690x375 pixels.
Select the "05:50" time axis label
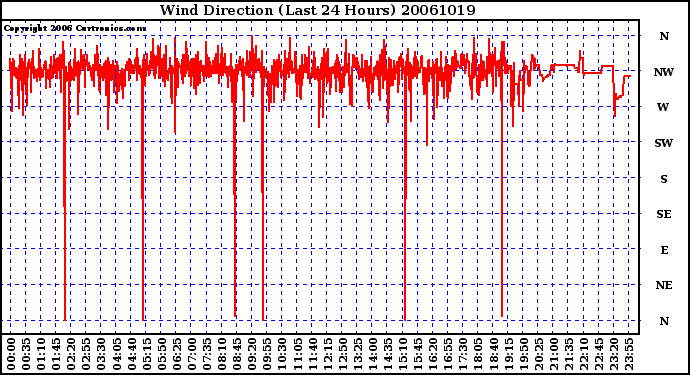tap(161, 354)
